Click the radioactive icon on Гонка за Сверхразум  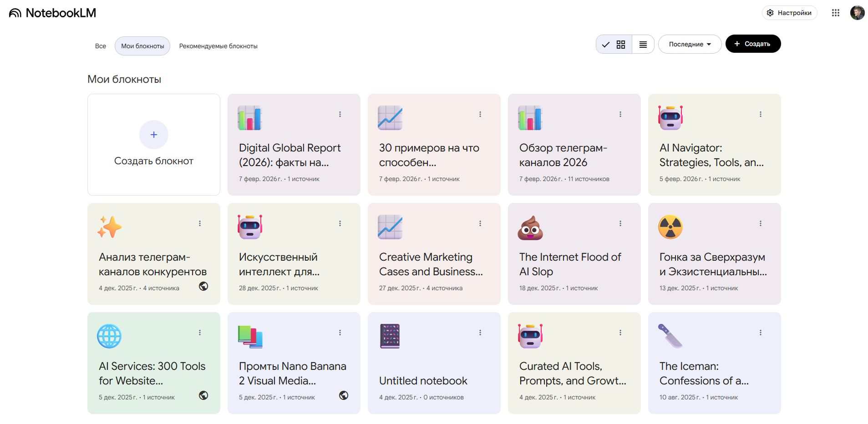tap(670, 227)
